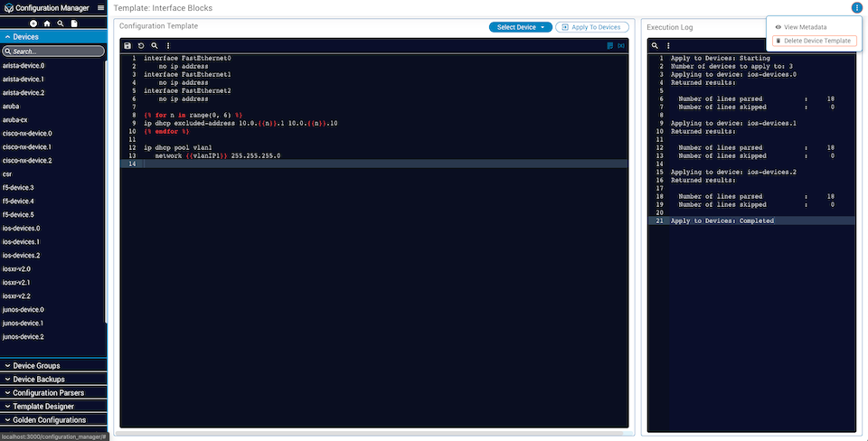Open the cisco-nx-device.1 device
This screenshot has width=868, height=441.
(27, 146)
